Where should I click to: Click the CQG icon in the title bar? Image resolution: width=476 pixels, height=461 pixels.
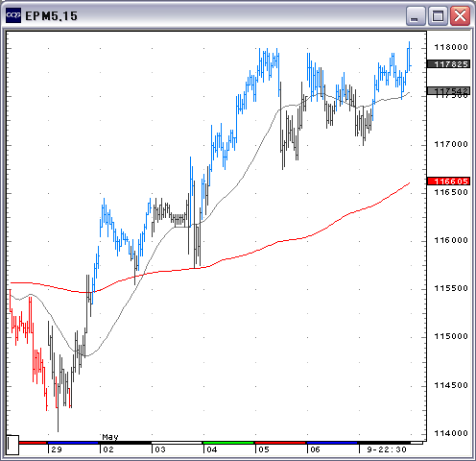tap(13, 15)
